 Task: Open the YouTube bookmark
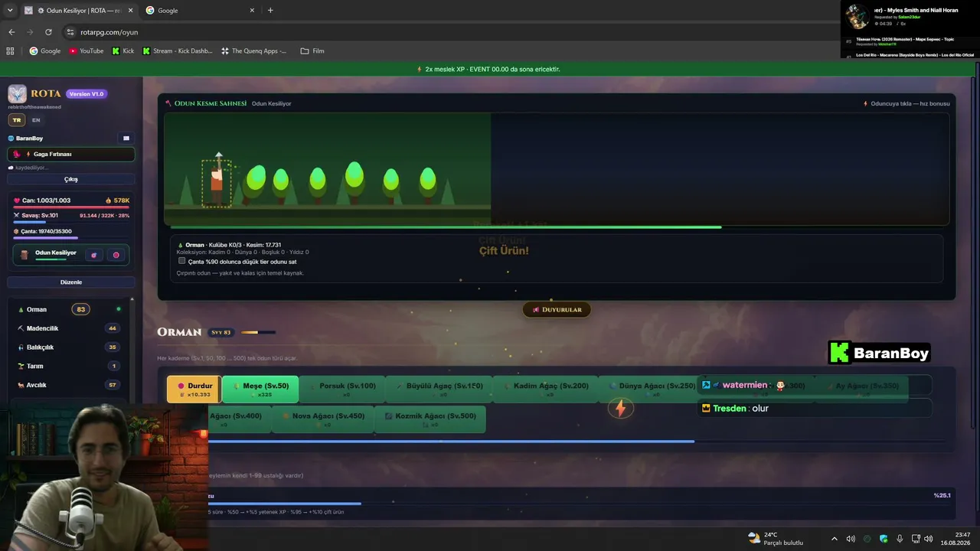coord(86,51)
